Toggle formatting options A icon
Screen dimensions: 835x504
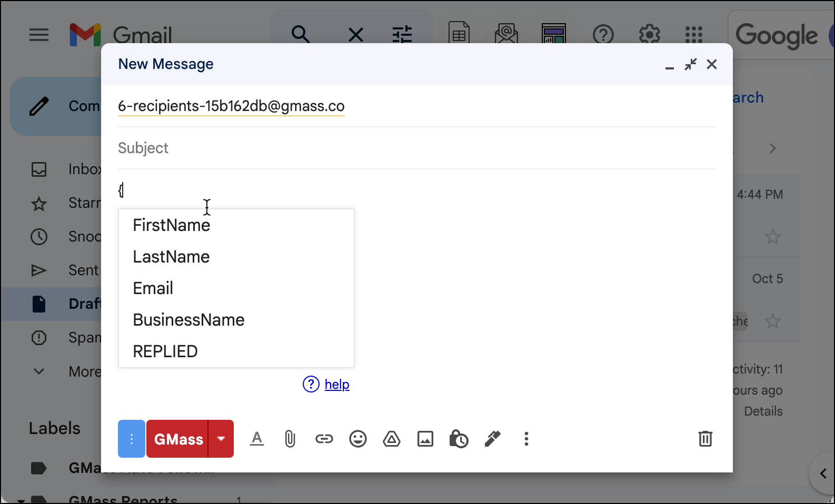click(257, 439)
